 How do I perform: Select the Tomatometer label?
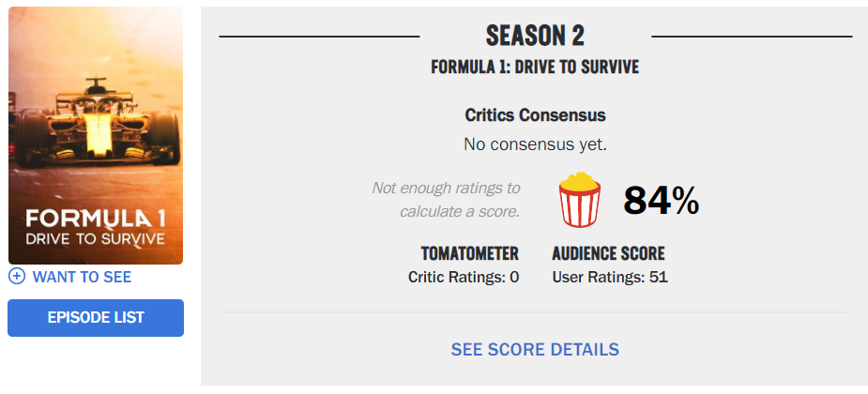[470, 254]
